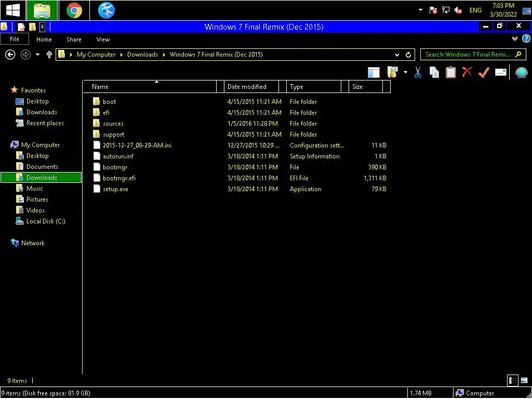
Task: Sort by the Size column header
Action: pos(366,87)
